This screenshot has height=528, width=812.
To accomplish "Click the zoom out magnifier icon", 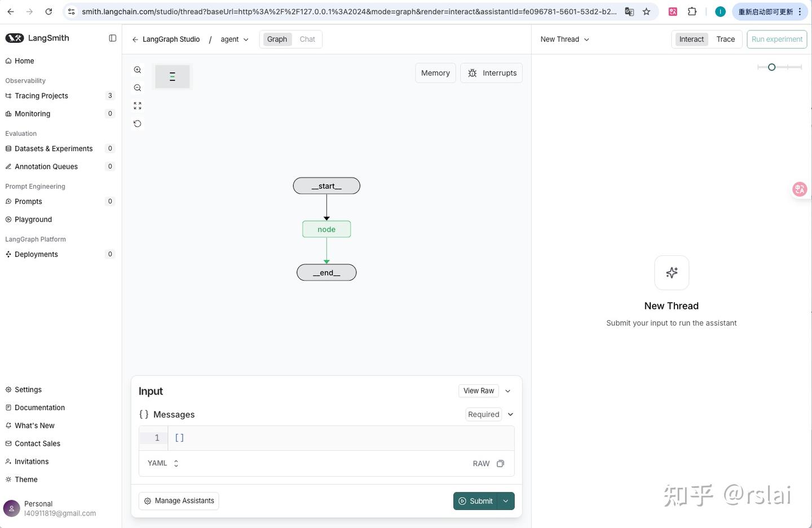I will (138, 88).
